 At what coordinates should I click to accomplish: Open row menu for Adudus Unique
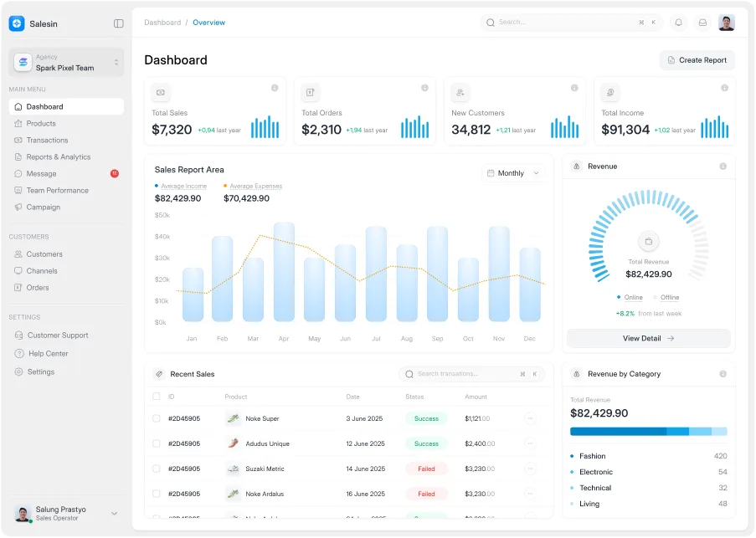click(530, 443)
